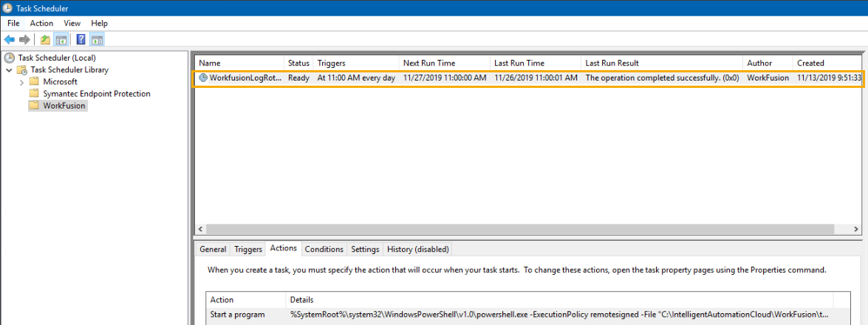Viewport: 868px width, 325px height.
Task: Select the Actions tab
Action: (x=284, y=248)
